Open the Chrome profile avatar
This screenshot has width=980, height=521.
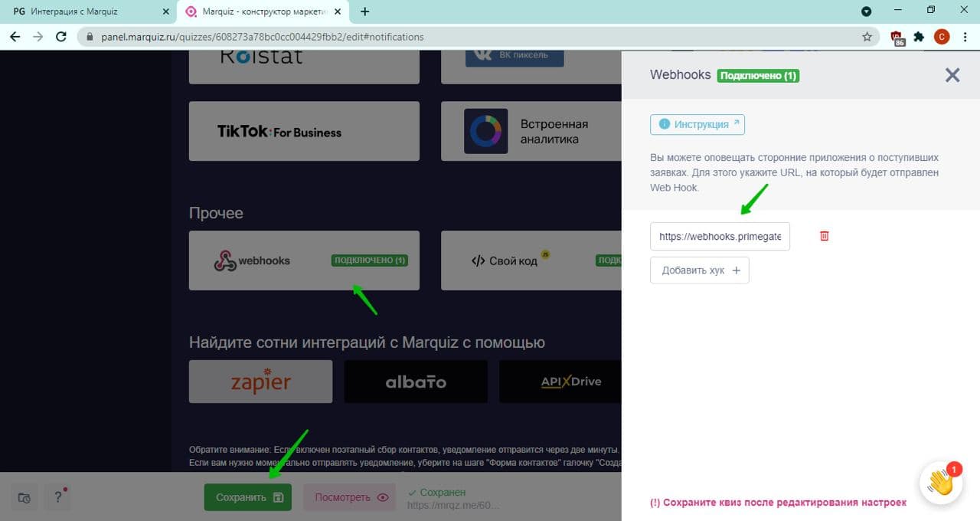point(942,36)
